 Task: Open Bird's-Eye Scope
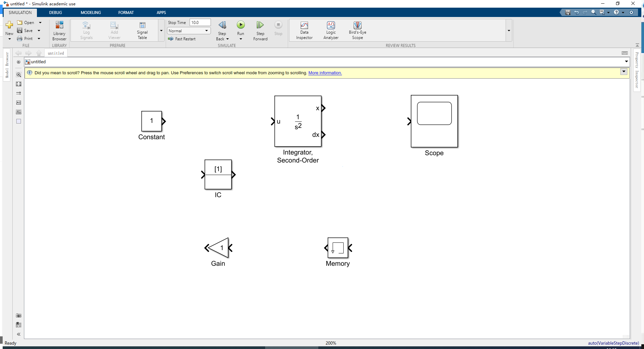[x=358, y=31]
